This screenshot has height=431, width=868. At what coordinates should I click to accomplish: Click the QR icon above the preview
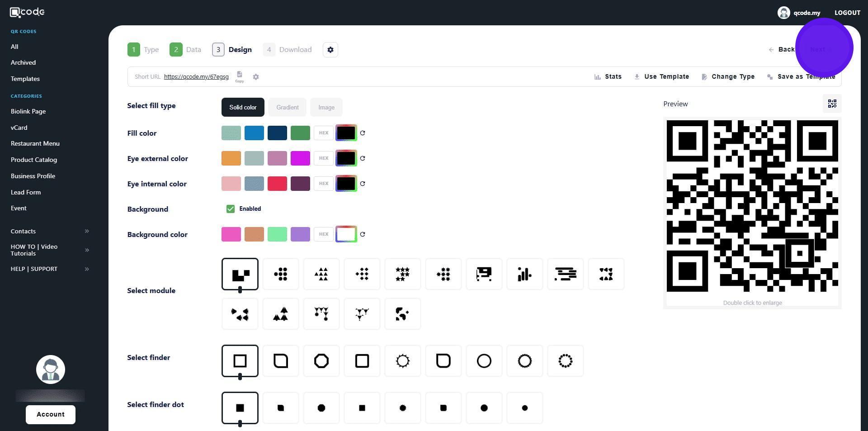pyautogui.click(x=832, y=104)
